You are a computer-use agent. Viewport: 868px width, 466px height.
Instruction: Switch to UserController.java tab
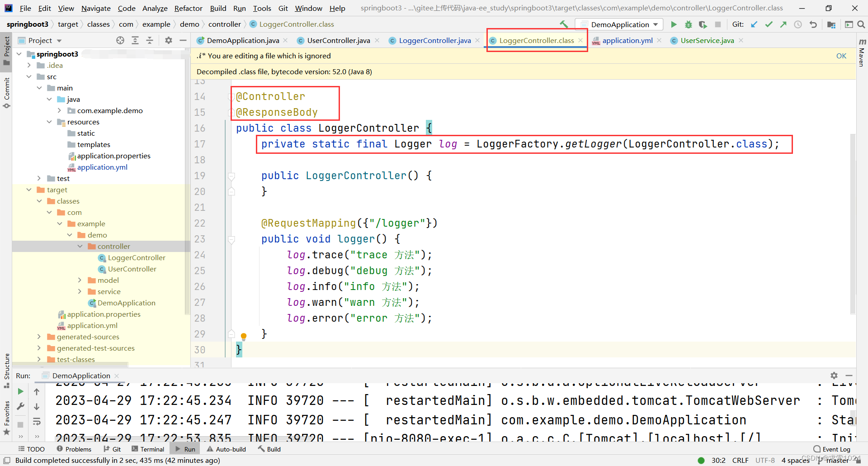[339, 40]
